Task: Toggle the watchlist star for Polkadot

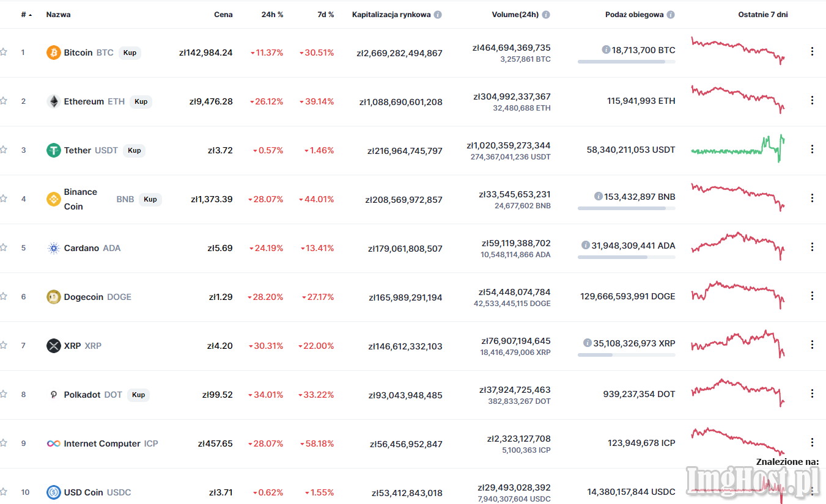Action: (4, 394)
